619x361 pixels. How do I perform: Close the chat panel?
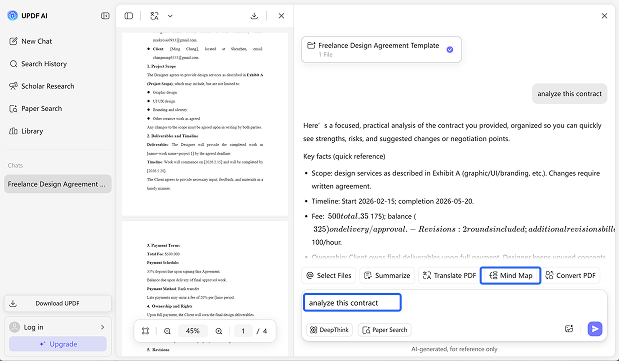point(604,16)
